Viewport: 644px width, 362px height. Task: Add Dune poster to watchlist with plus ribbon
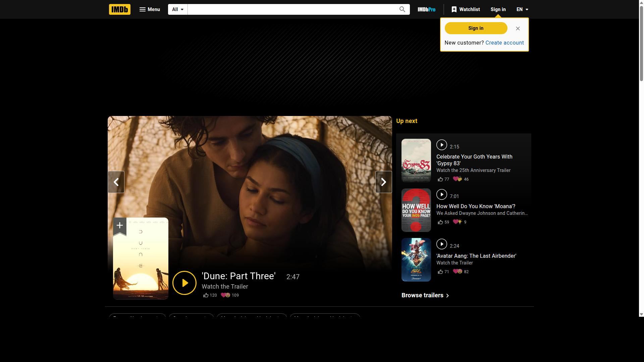point(119,226)
